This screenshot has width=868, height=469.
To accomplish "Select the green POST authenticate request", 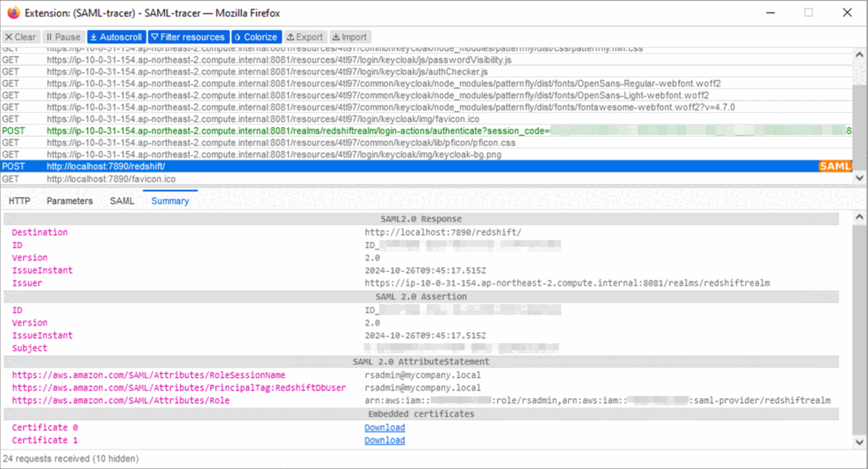I will [427, 131].
